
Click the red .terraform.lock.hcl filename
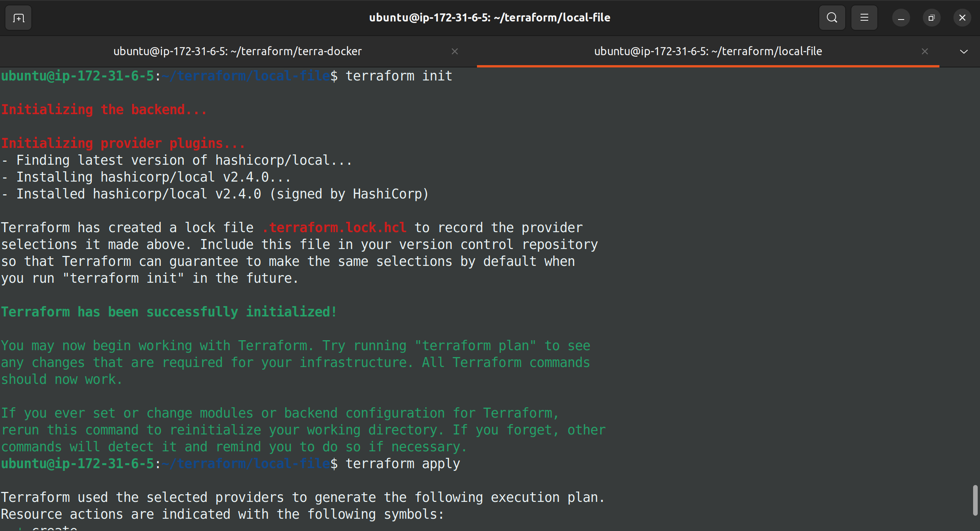click(x=334, y=228)
